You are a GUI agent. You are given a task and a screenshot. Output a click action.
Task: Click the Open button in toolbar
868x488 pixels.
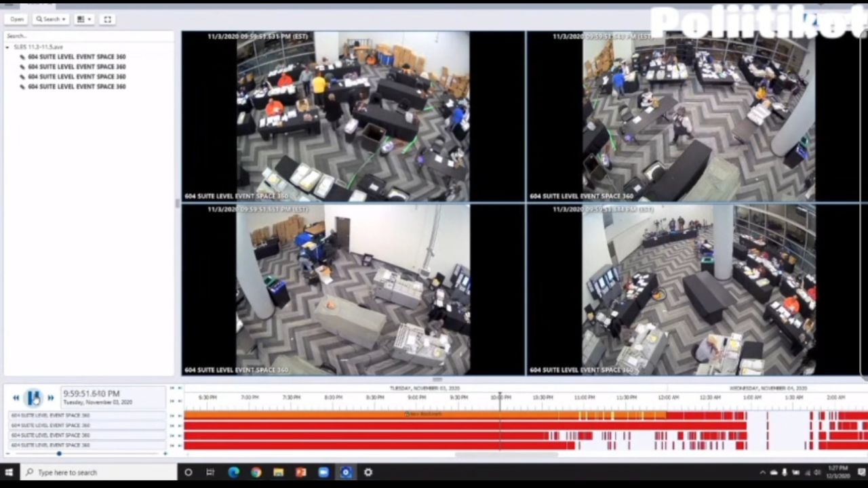[x=16, y=19]
